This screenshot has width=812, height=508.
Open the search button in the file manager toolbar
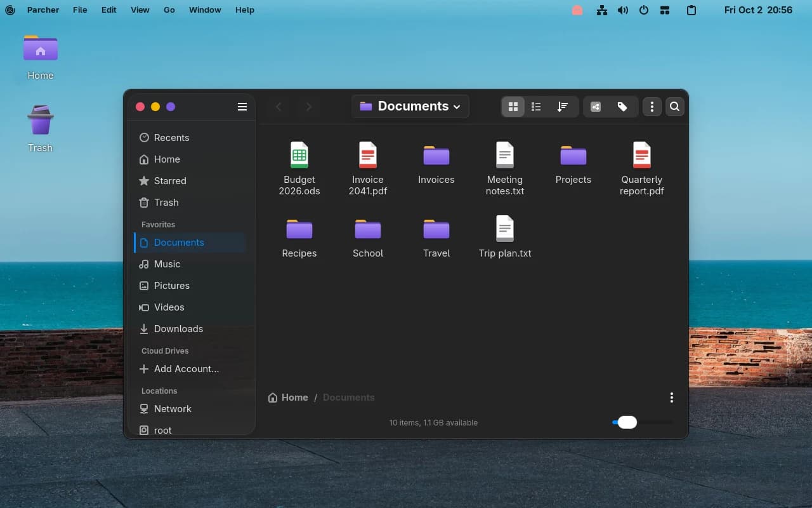click(x=674, y=107)
